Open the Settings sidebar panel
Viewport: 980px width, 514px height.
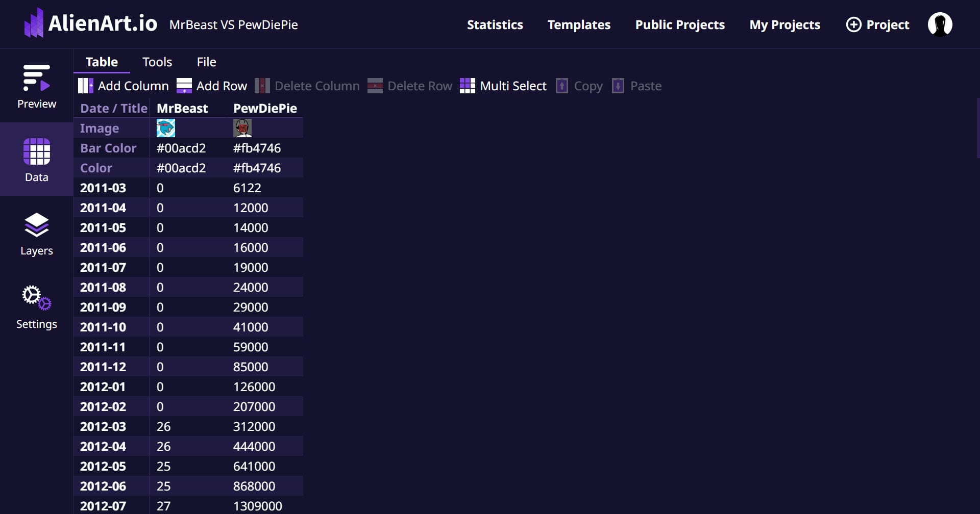coord(36,306)
